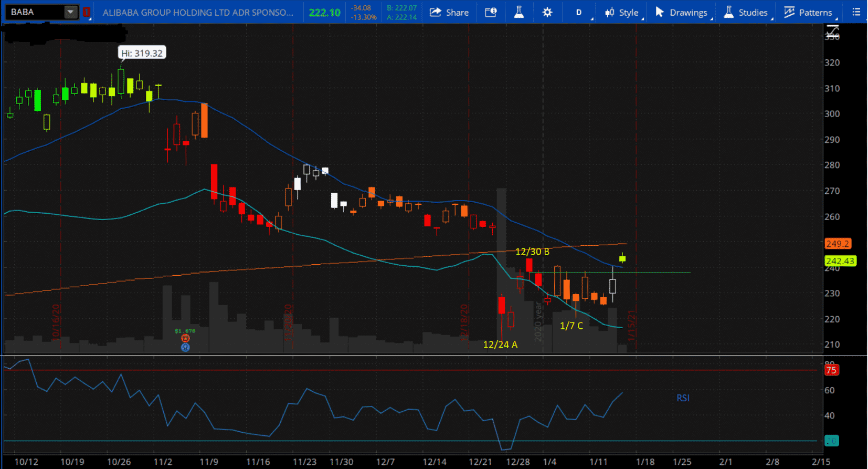Click the flask icon next to Share

click(x=519, y=12)
